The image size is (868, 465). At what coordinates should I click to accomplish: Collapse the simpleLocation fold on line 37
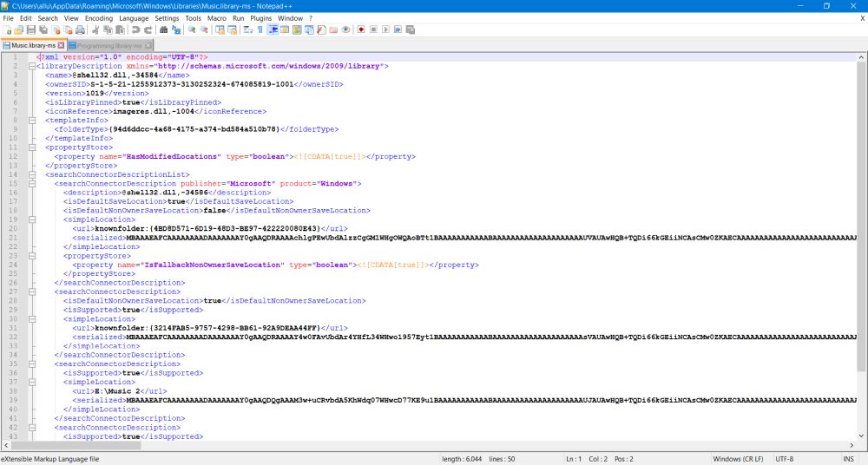pos(31,382)
